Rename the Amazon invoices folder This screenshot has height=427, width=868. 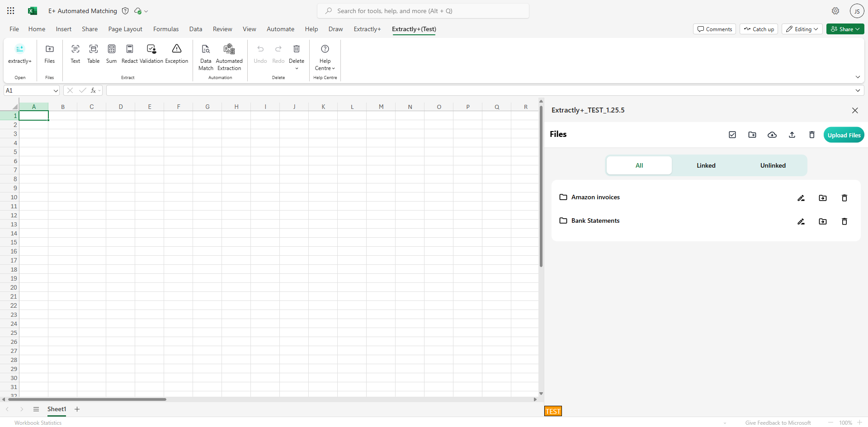(801, 198)
